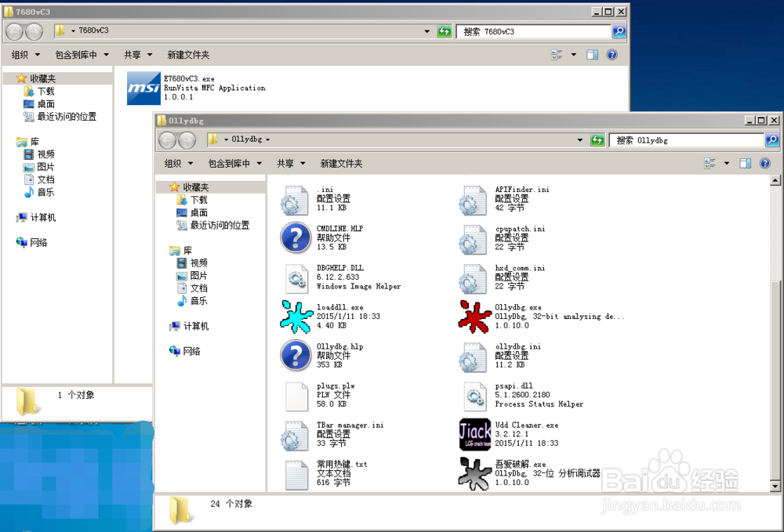Click 7680vC3 breadcrumb in address bar

click(x=93, y=31)
